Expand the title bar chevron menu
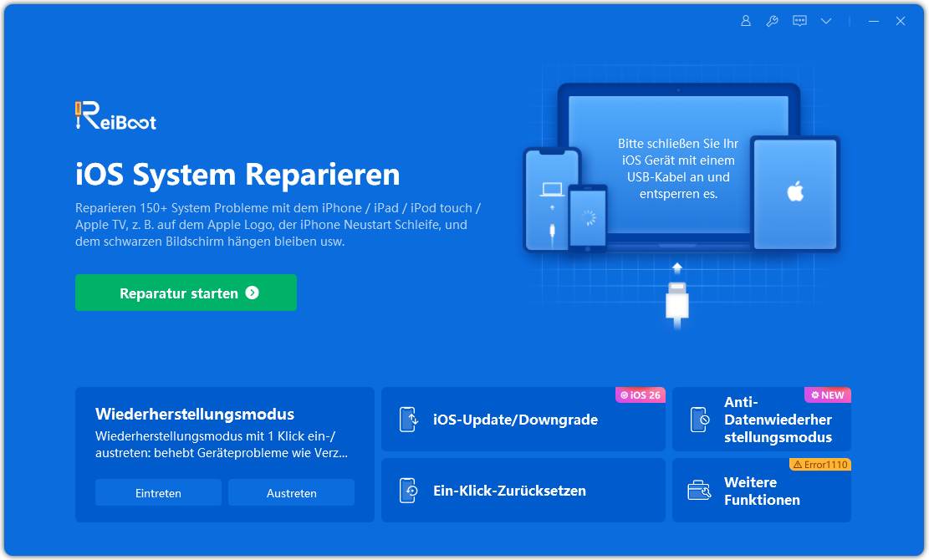The height and width of the screenshot is (560, 929). coord(826,21)
